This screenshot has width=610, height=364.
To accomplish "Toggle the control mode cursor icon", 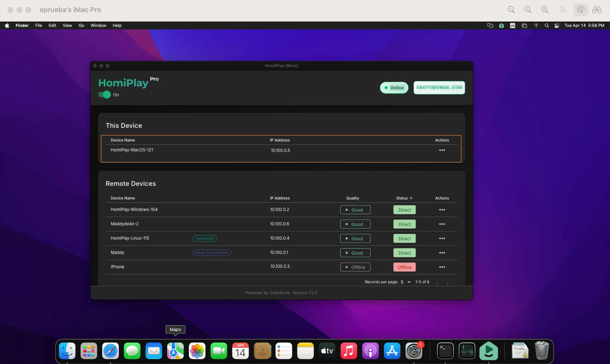I will coord(581,10).
